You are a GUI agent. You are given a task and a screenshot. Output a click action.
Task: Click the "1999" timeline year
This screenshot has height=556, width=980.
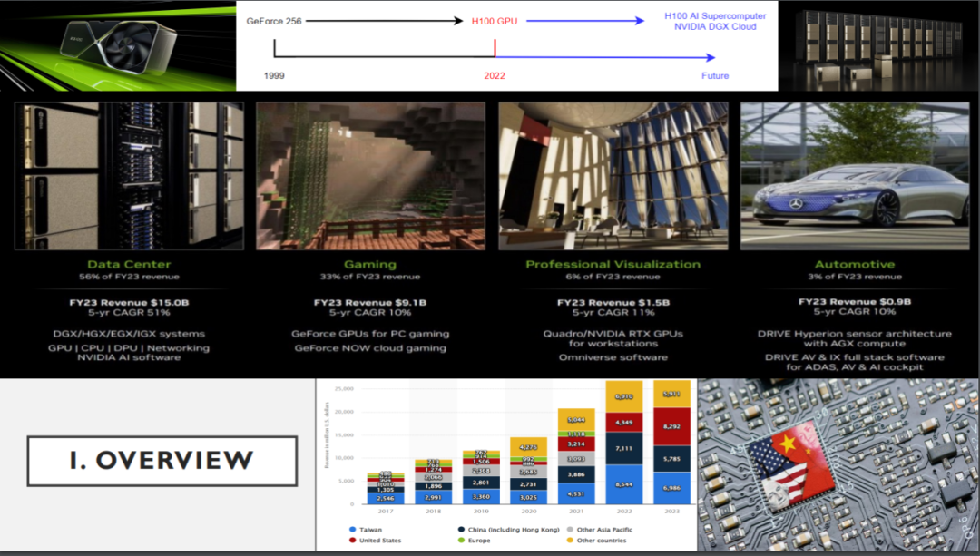[274, 75]
